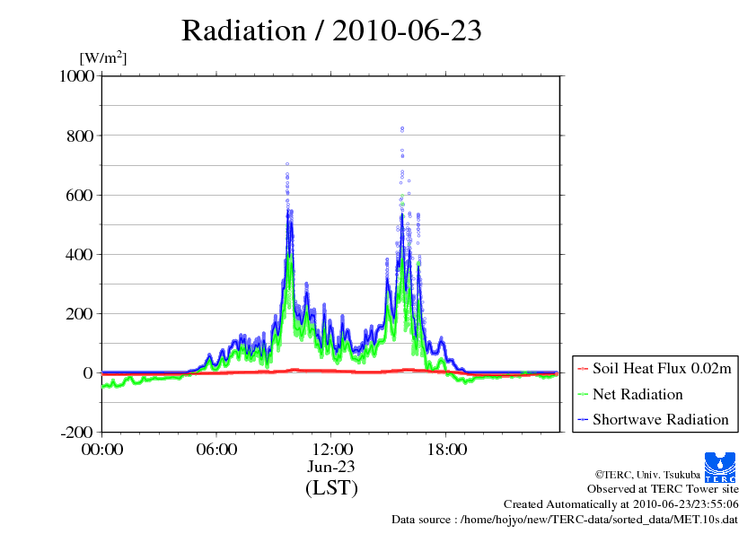Click the x-axis label '06:00'
The width and height of the screenshot is (756, 534).
click(216, 450)
